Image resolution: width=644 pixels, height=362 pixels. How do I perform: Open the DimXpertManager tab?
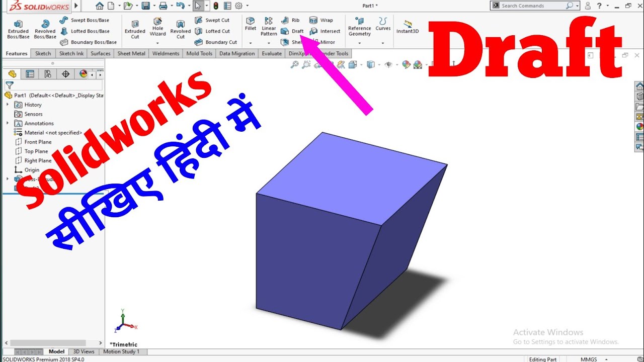[65, 74]
